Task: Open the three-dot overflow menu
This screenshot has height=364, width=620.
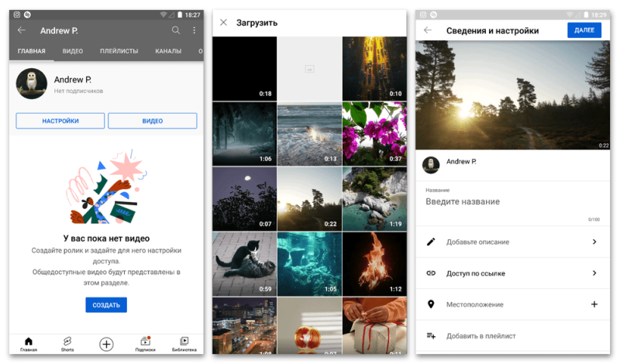Action: [195, 30]
